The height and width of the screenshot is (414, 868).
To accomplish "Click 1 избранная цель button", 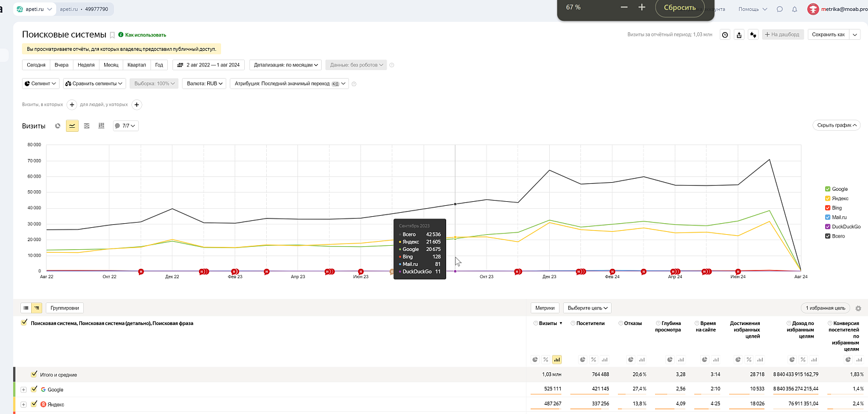I will pyautogui.click(x=826, y=308).
